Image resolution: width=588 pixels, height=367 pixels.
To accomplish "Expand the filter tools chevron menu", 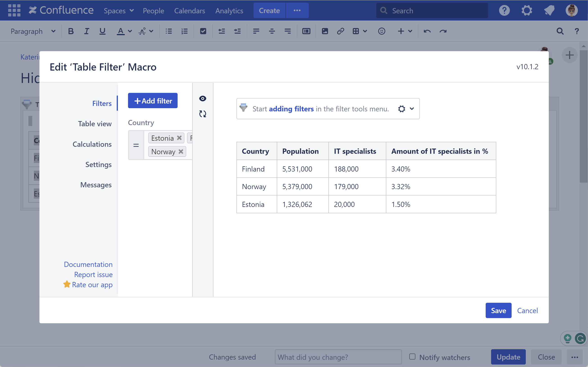I will (x=412, y=109).
